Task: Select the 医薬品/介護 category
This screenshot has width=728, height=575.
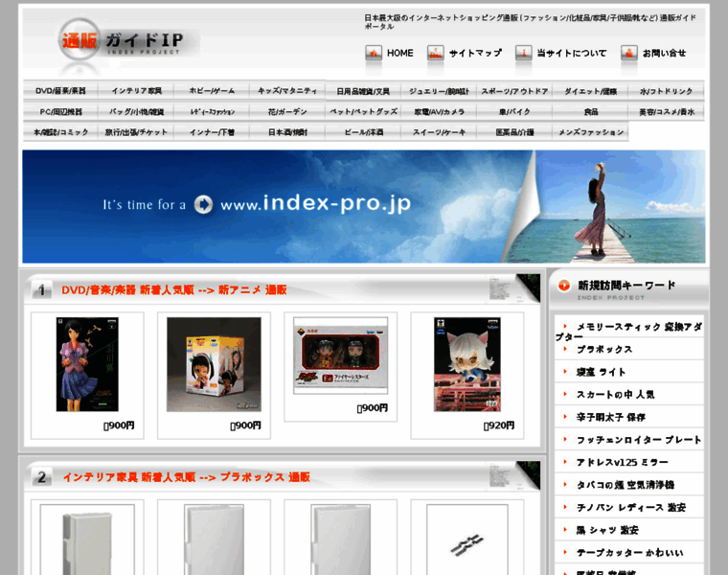Action: [514, 132]
